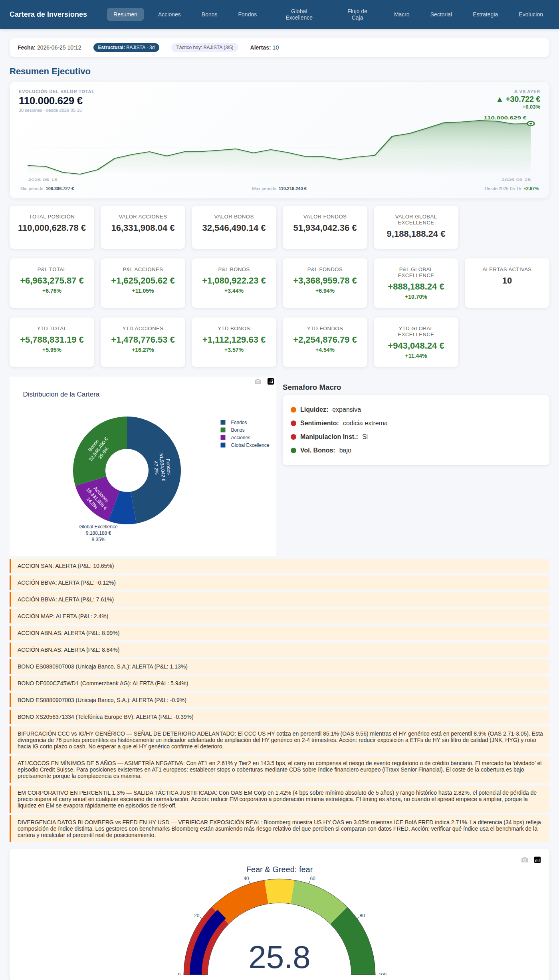Click the Estructural BAJISTA badge
The image size is (559, 980).
click(126, 48)
